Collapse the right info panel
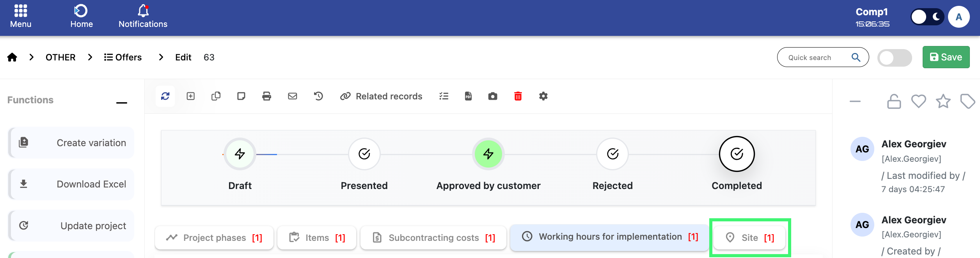This screenshot has height=258, width=980. click(x=855, y=102)
